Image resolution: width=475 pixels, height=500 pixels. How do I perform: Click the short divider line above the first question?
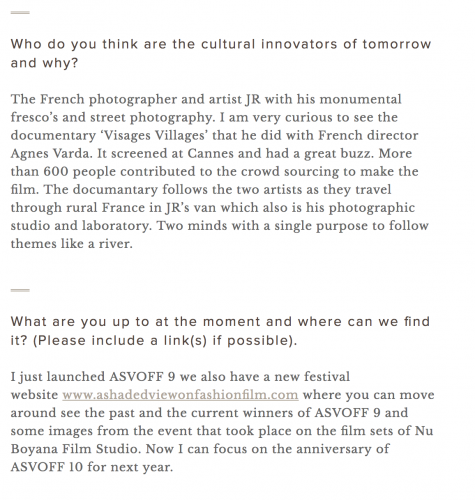20,13
